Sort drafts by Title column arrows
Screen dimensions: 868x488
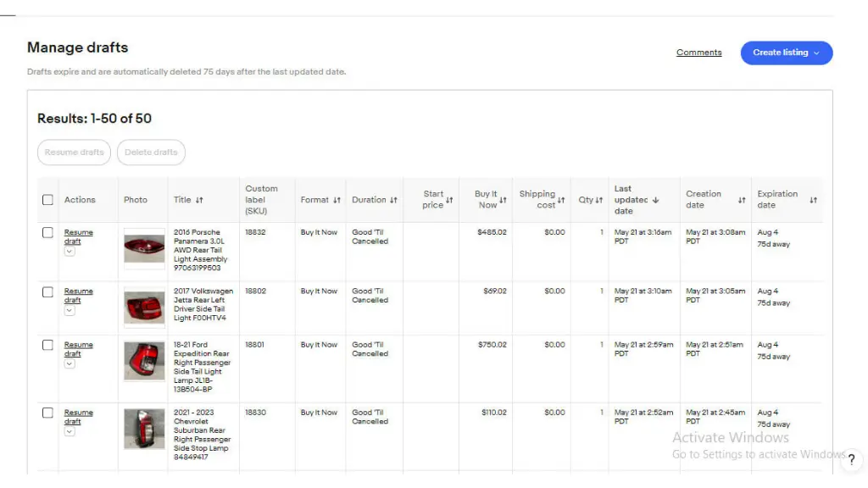(199, 200)
